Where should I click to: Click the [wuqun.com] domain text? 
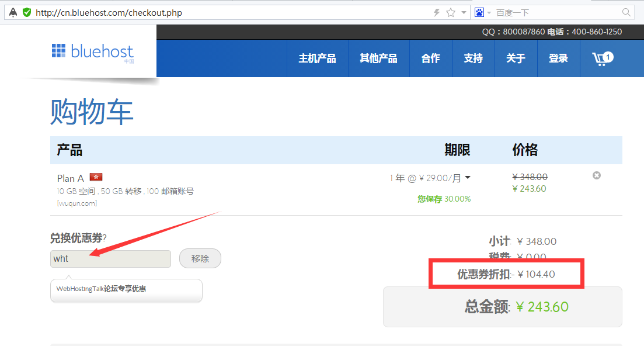[x=77, y=203]
